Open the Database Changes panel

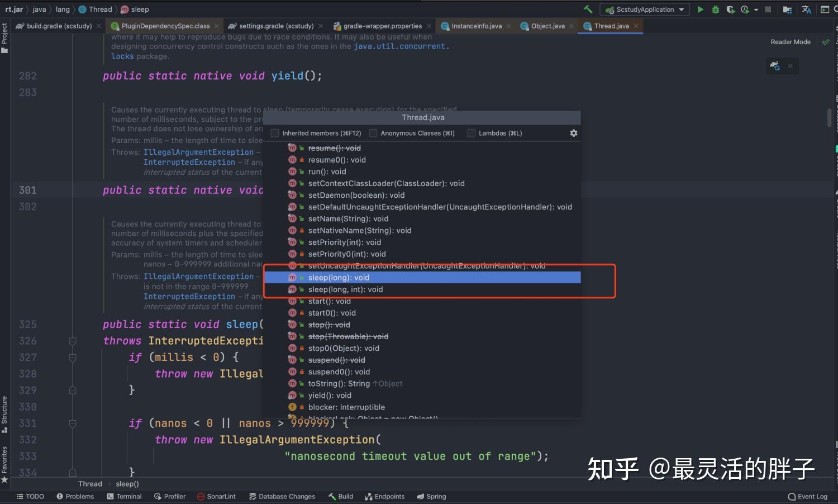click(282, 496)
